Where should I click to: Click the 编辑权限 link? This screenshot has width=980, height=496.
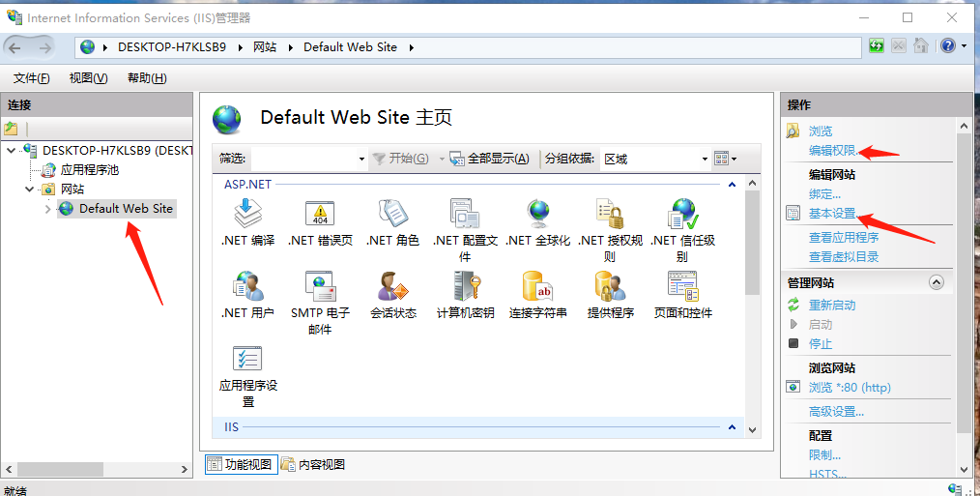(834, 151)
